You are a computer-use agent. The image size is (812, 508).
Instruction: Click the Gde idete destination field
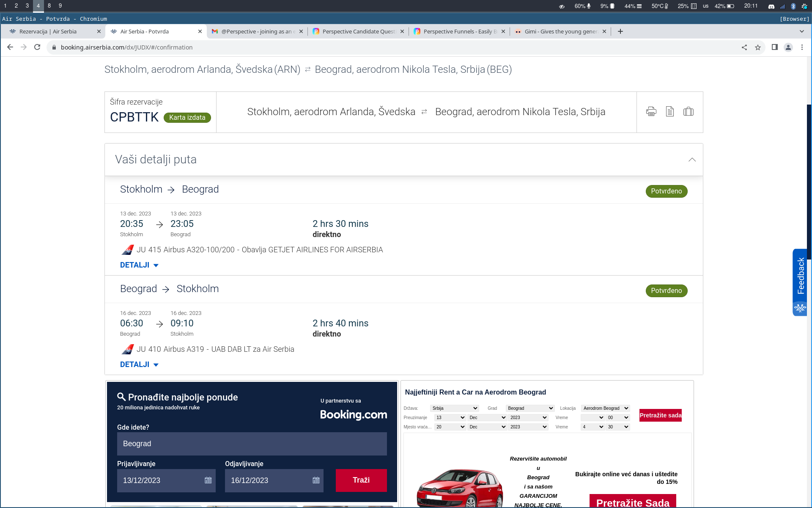coord(252,444)
